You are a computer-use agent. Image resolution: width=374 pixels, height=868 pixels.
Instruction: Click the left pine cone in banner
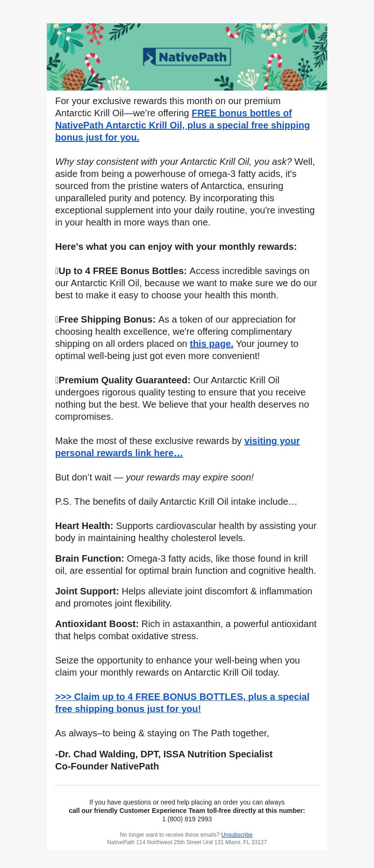point(73,79)
